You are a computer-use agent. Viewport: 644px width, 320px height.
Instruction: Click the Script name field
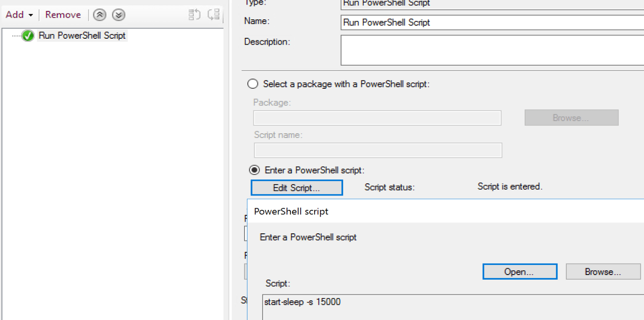pos(377,150)
